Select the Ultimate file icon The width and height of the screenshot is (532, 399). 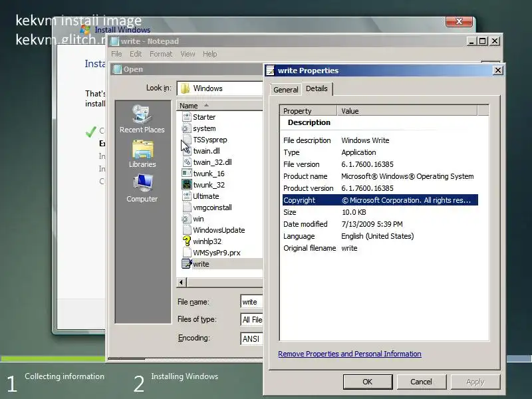click(x=187, y=196)
